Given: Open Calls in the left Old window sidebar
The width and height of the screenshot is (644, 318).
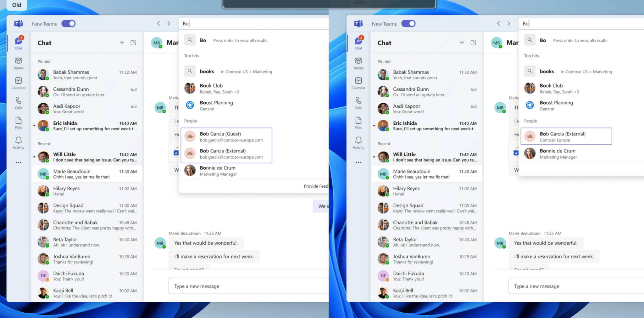Looking at the screenshot, I should click(x=19, y=103).
